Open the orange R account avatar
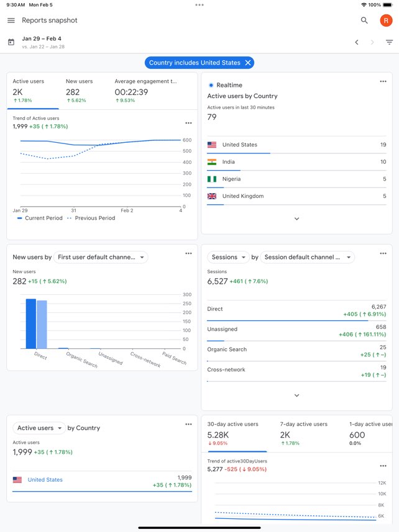The image size is (399, 532). pos(386,20)
